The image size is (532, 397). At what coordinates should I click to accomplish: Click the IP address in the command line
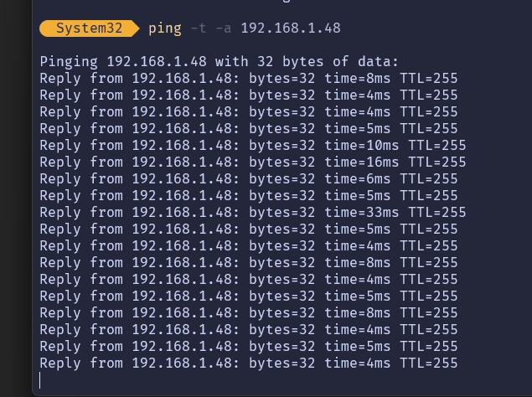click(x=290, y=28)
